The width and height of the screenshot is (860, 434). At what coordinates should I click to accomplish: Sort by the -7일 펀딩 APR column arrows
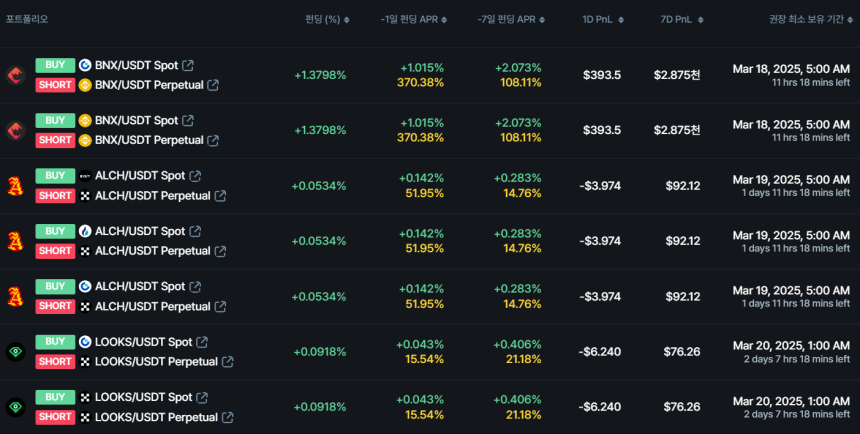(542, 20)
